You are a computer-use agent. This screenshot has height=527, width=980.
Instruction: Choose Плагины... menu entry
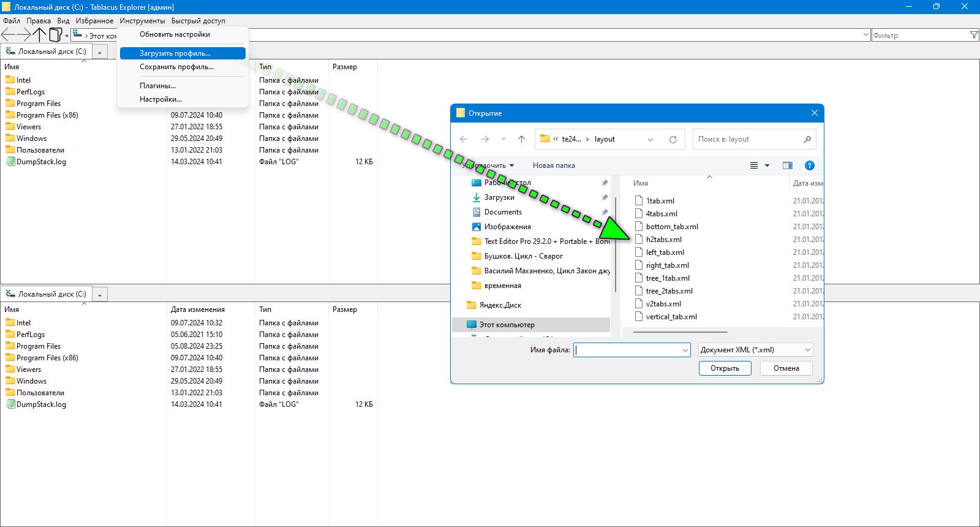pos(183,86)
